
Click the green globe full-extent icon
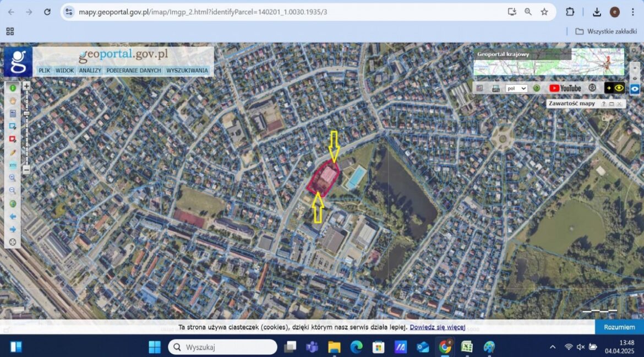13,204
